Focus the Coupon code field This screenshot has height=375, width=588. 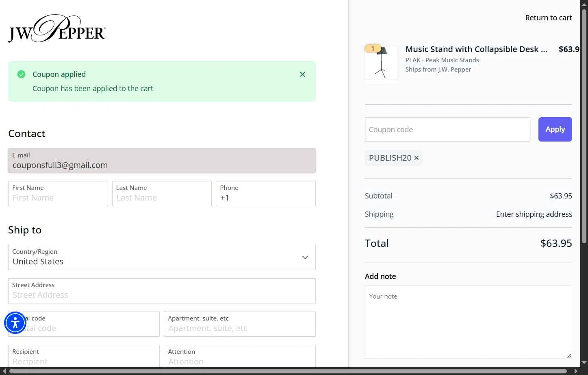tap(447, 129)
